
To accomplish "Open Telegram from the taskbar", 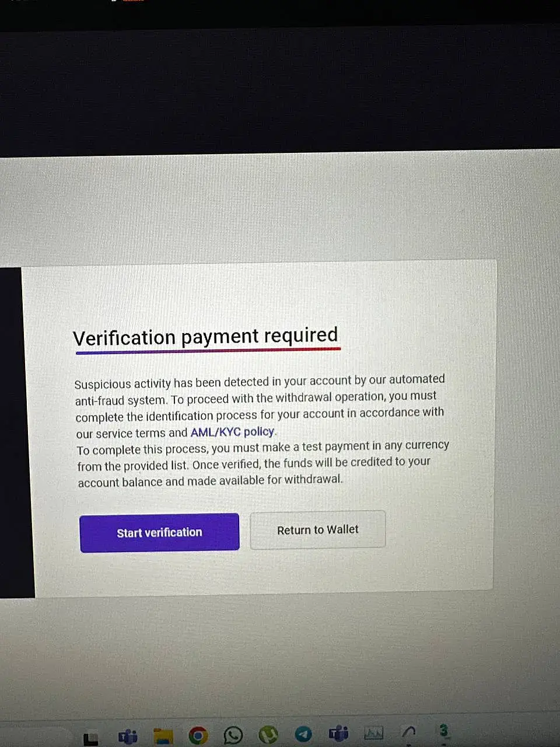I will point(303,734).
